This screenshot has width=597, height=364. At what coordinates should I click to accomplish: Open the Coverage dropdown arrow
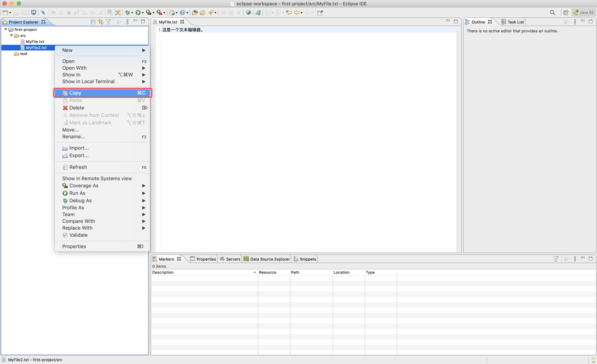(153, 13)
